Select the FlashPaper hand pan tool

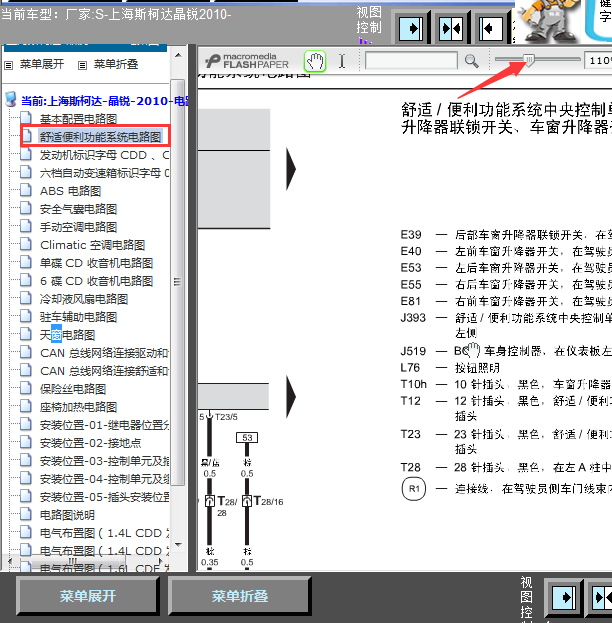tap(315, 61)
